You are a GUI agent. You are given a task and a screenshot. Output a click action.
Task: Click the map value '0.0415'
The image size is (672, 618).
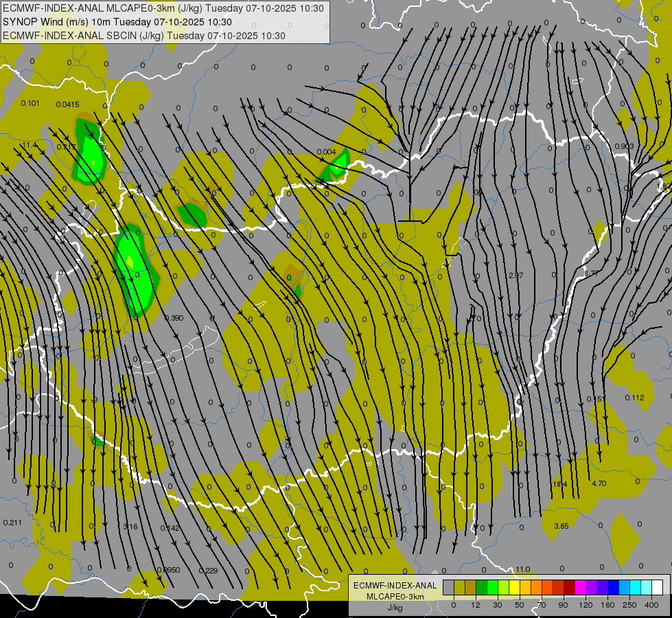click(x=67, y=104)
